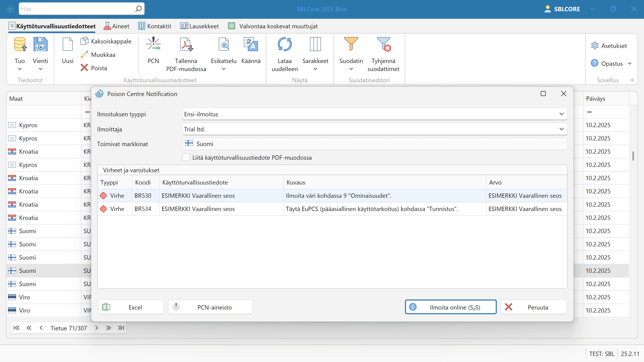
Task: Open the Opastus help dropdown
Action: pos(630,64)
